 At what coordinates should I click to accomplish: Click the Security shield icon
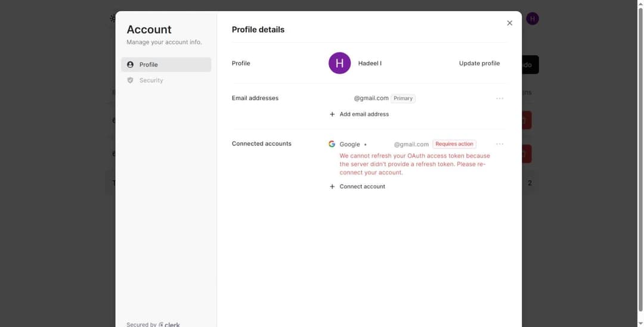tap(131, 80)
